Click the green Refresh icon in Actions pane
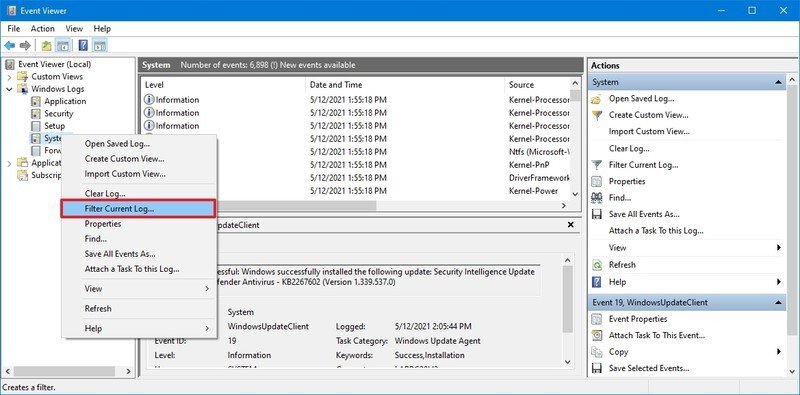The image size is (800, 395). click(x=596, y=265)
